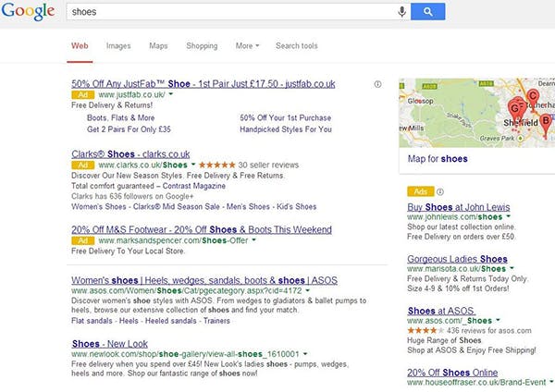
Task: Open Search tools options
Action: [297, 45]
